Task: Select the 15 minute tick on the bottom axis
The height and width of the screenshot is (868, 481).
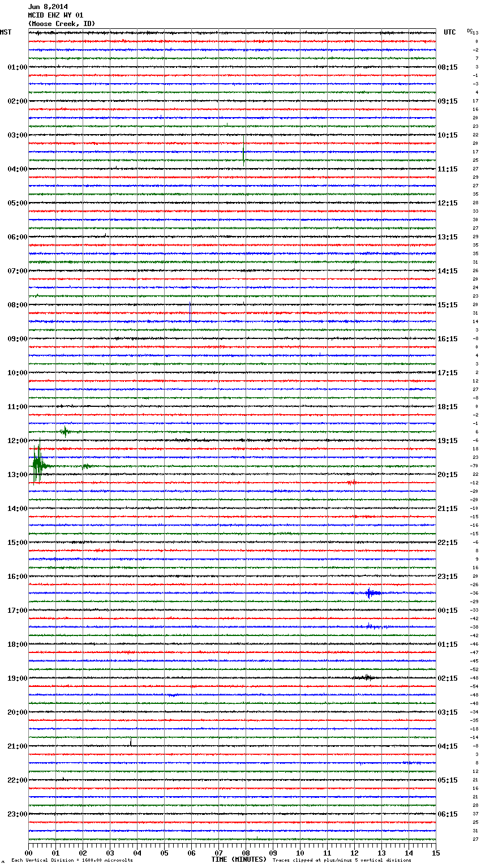Action: click(436, 853)
